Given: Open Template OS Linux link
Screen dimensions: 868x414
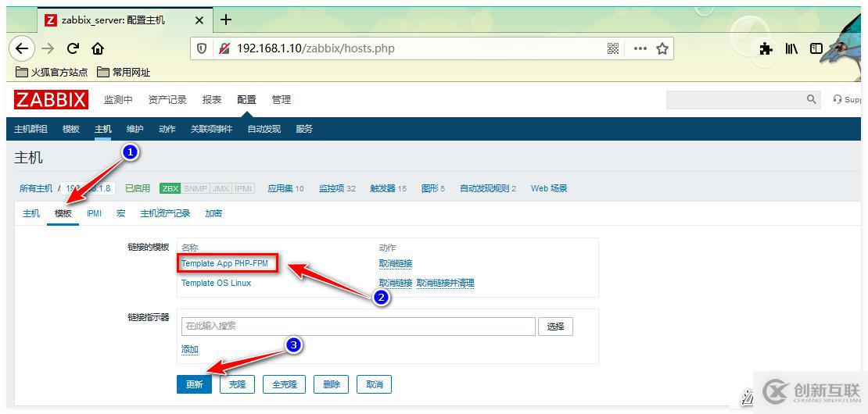Looking at the screenshot, I should coord(216,283).
